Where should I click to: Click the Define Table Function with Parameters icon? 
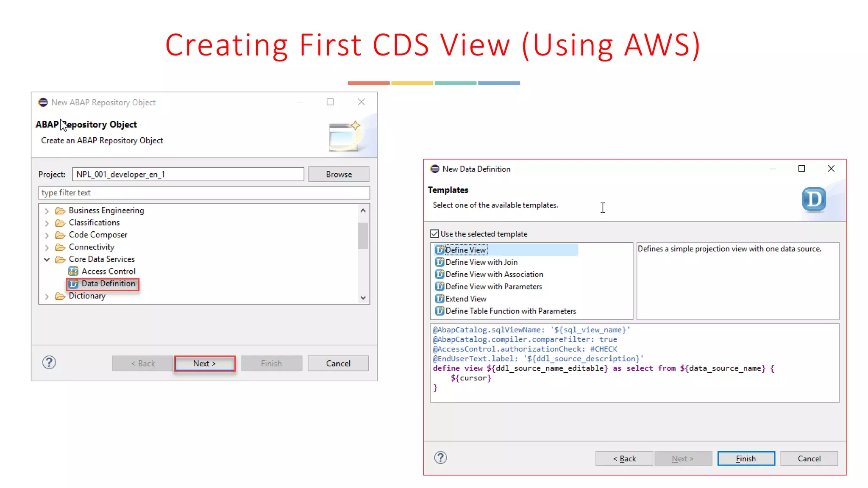(440, 311)
